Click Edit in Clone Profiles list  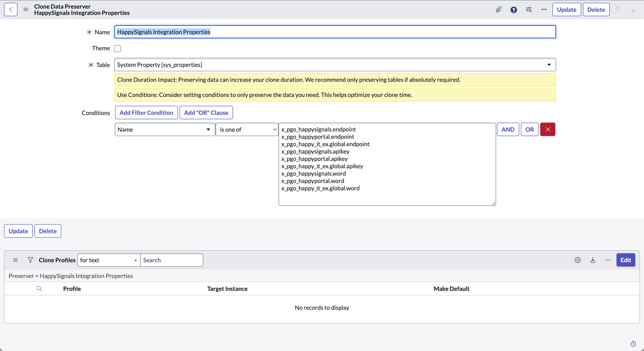pyautogui.click(x=625, y=260)
